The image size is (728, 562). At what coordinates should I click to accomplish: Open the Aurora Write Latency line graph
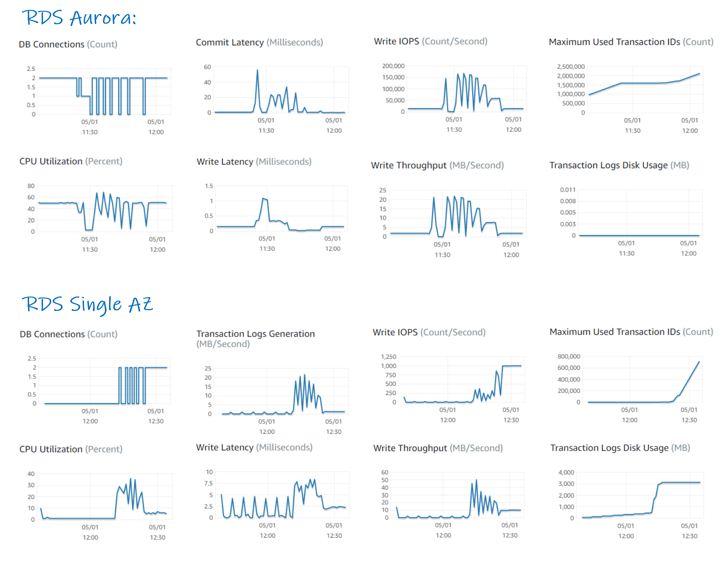pyautogui.click(x=281, y=208)
